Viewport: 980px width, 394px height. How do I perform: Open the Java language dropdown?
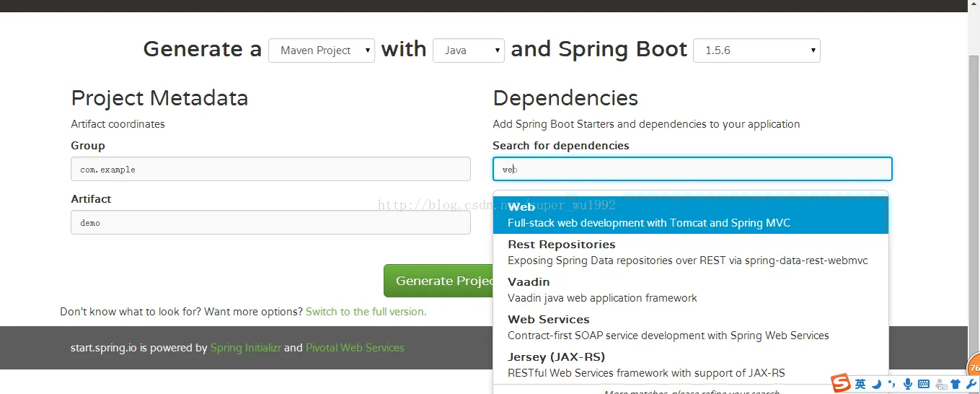(x=469, y=51)
